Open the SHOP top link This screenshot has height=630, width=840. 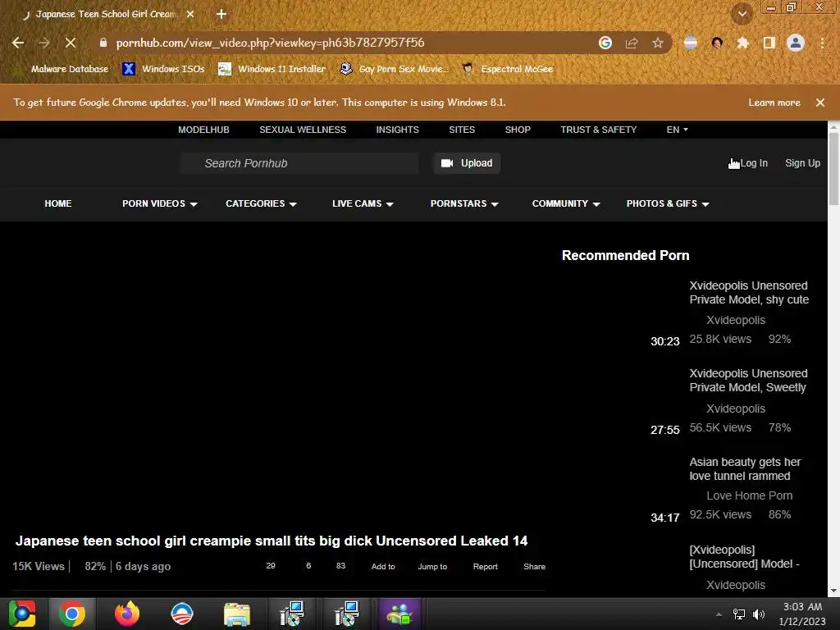[518, 130]
